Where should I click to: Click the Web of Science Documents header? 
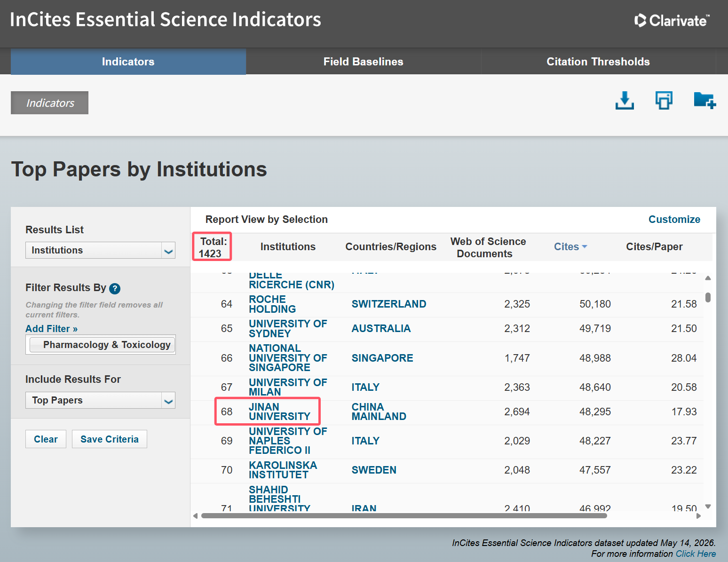488,247
